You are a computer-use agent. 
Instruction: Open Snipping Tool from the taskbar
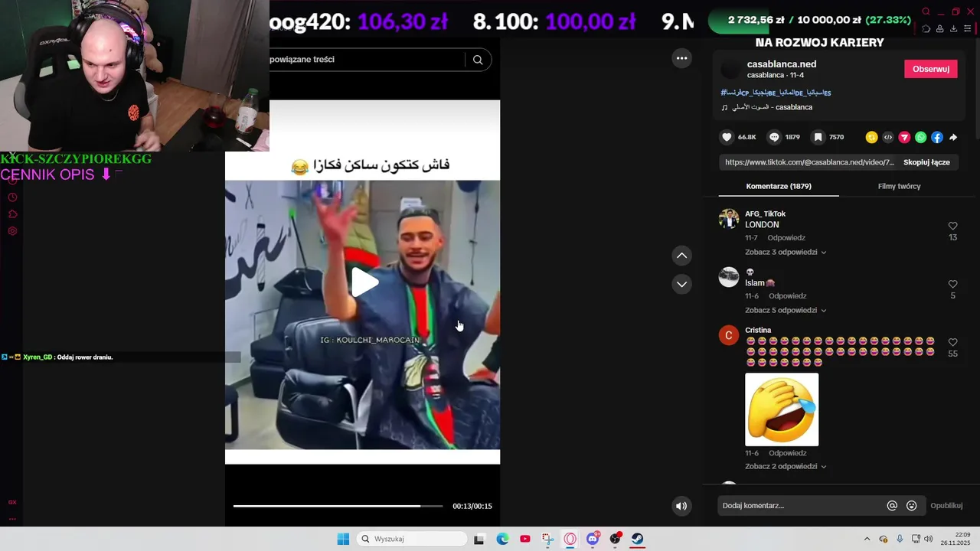click(547, 539)
